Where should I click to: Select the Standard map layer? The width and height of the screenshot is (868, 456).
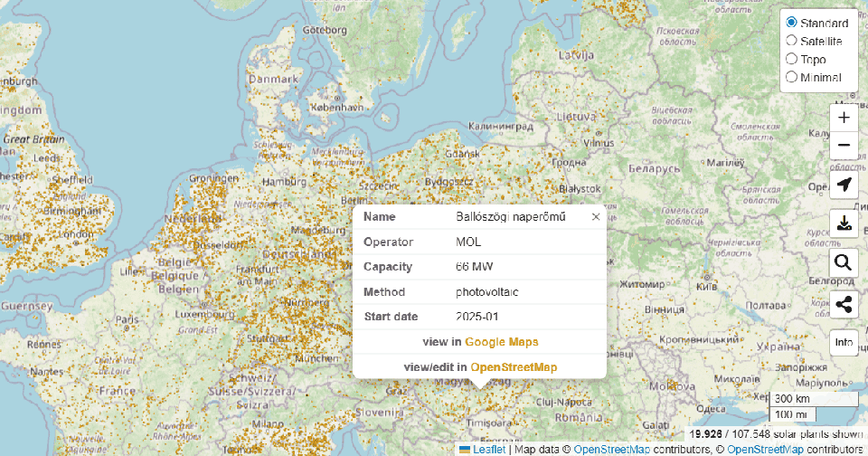(x=792, y=22)
